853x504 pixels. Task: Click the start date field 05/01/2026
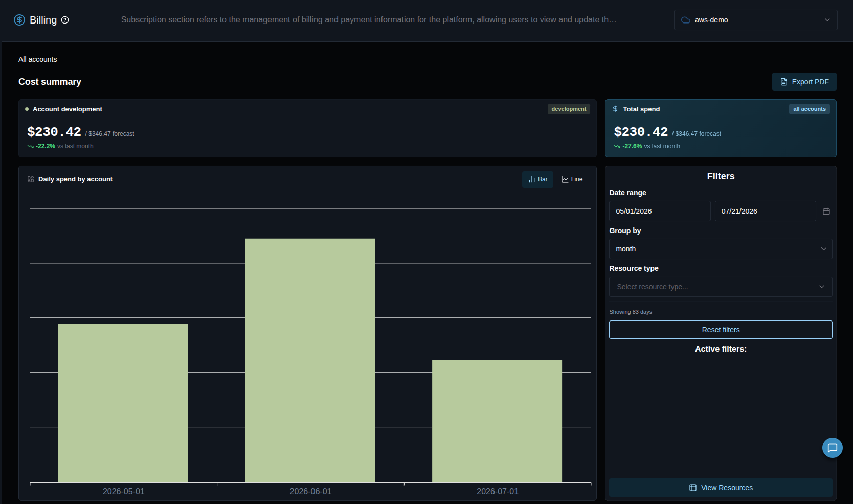(x=660, y=211)
